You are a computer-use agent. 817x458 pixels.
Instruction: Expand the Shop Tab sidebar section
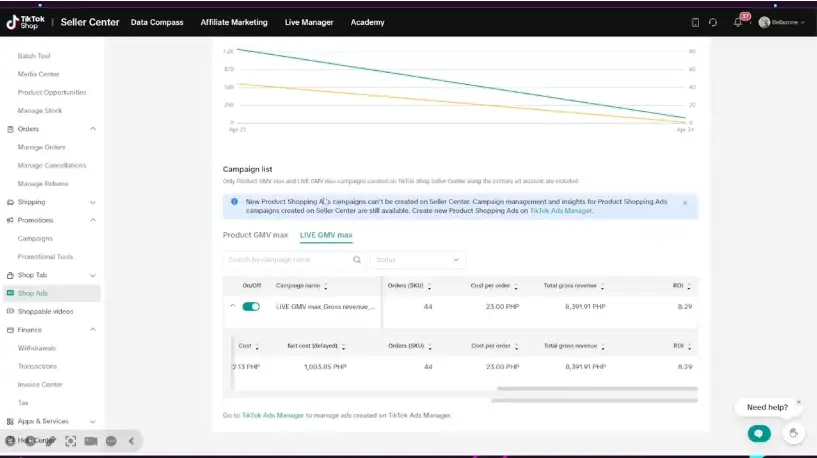click(x=93, y=275)
